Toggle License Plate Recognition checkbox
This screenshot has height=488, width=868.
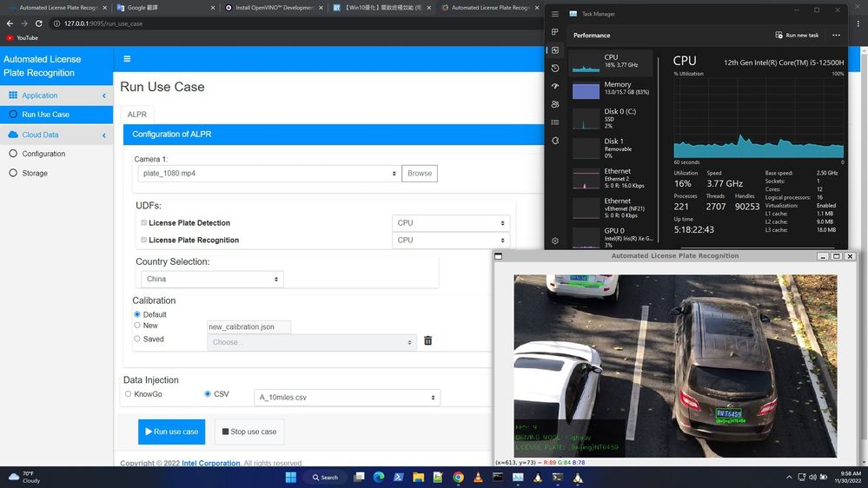click(144, 241)
